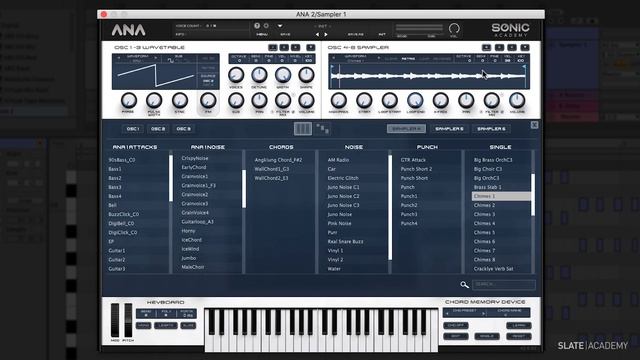Click the X-FADE knob
640x360 pixels.
440,100
